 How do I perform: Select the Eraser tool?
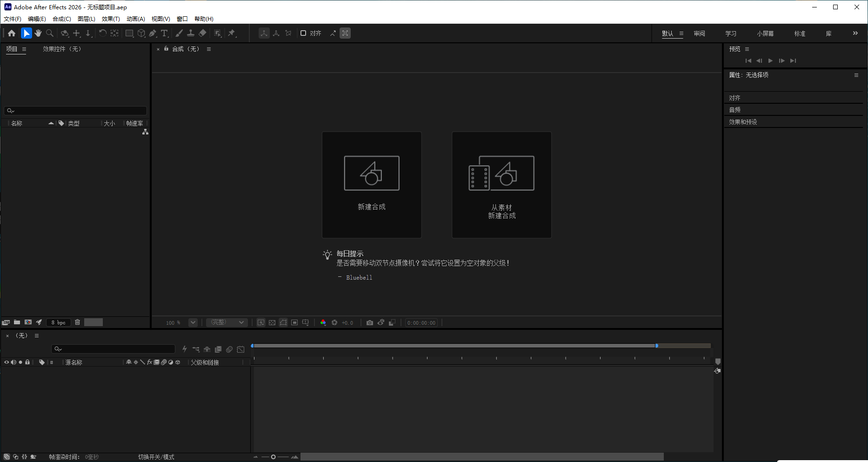202,33
